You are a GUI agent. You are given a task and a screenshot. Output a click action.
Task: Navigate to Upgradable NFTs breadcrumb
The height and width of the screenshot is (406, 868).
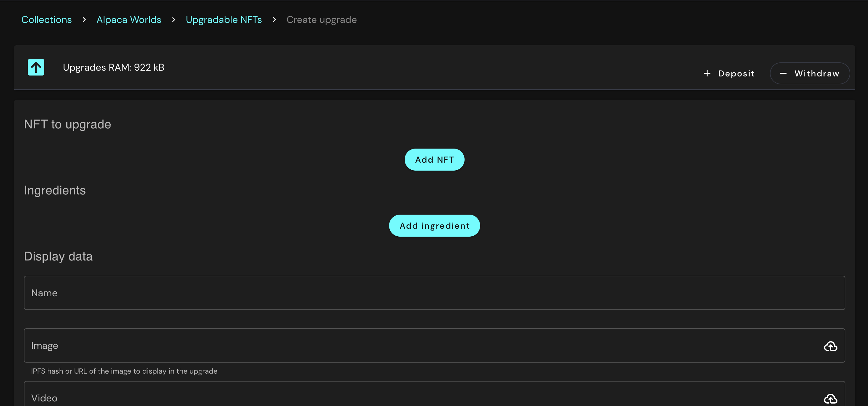pos(224,20)
